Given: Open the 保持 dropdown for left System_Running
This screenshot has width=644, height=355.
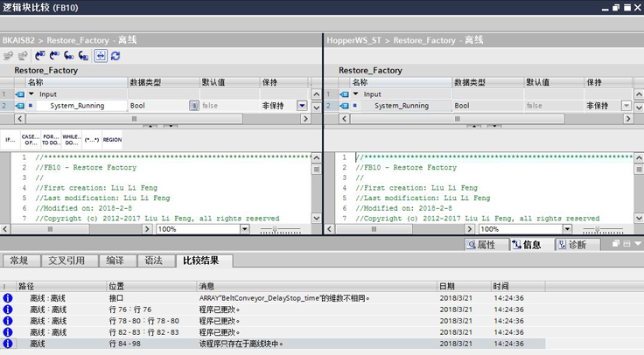Looking at the screenshot, I should tap(303, 105).
